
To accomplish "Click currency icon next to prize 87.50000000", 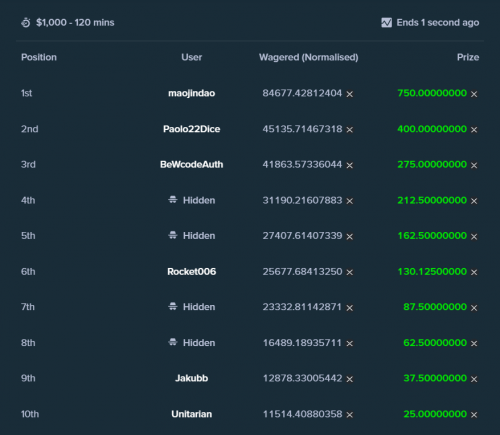I will coord(474,308).
